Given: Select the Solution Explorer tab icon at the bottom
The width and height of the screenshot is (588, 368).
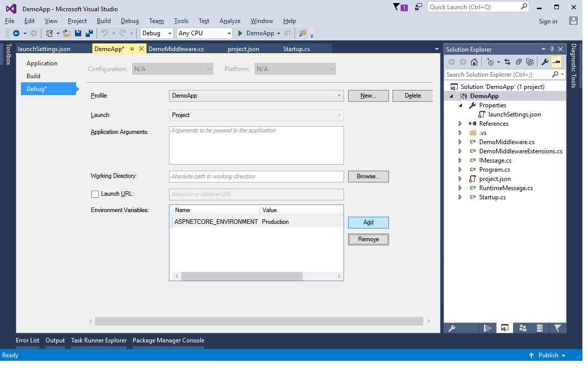Looking at the screenshot, I should point(505,328).
